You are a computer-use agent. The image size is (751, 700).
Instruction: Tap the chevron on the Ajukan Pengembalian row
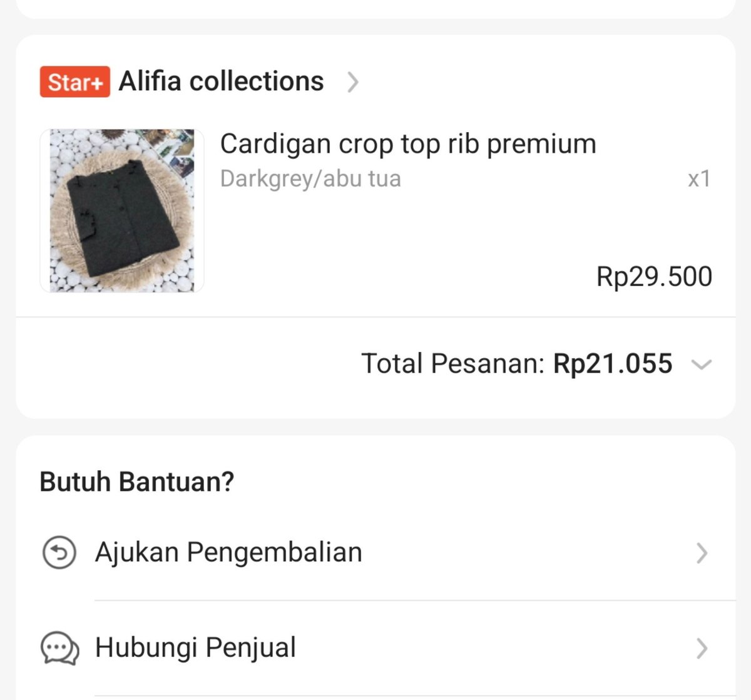[x=702, y=553]
